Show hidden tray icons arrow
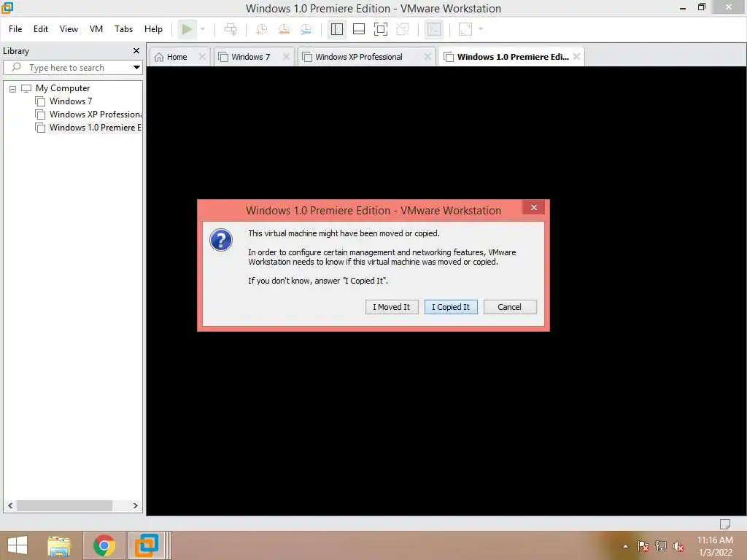Image resolution: width=747 pixels, height=560 pixels. point(625,546)
